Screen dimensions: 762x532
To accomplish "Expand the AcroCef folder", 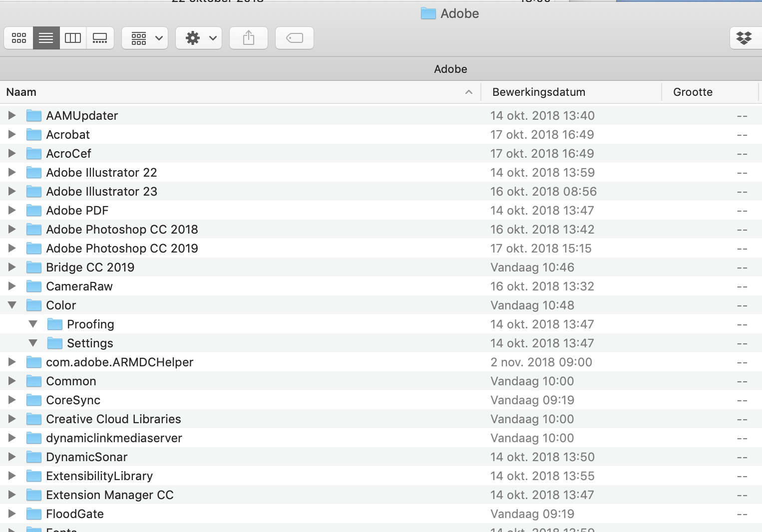I will tap(12, 153).
